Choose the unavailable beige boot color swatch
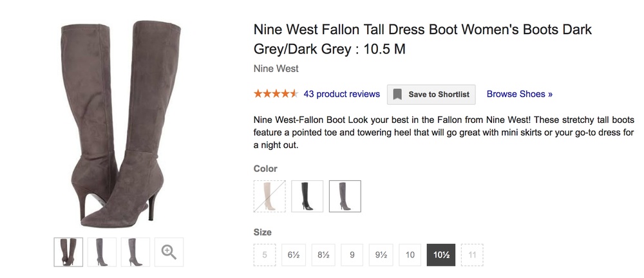This screenshot has width=644, height=278. 269,196
